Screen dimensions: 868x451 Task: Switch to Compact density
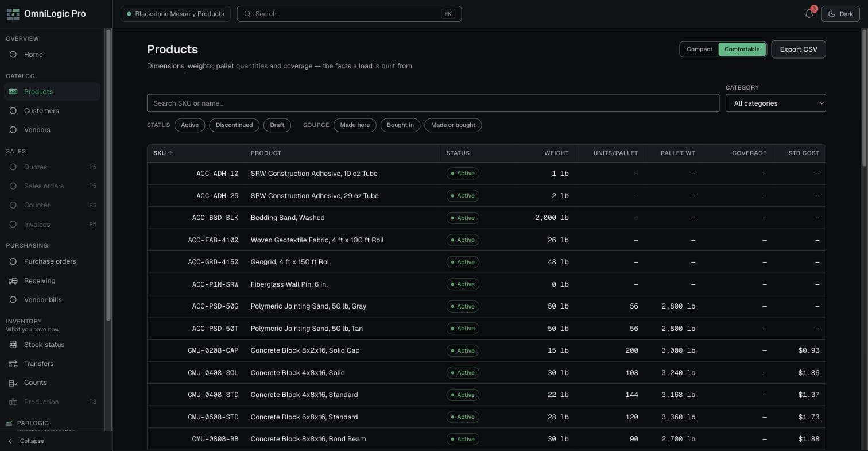699,49
